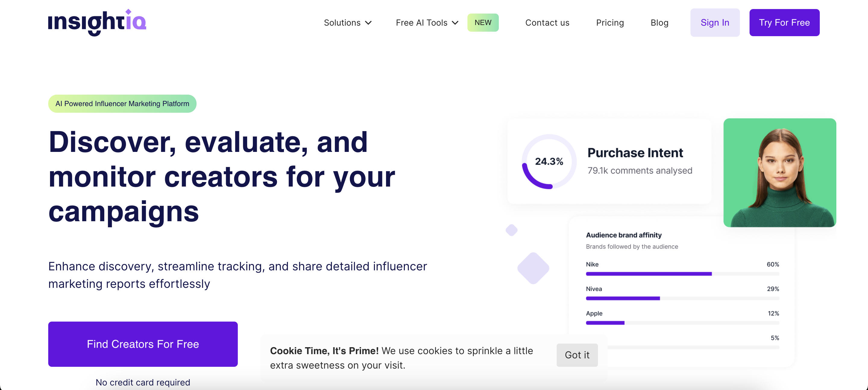Click the Apple affinity progress bar
The width and height of the screenshot is (868, 390).
click(682, 323)
